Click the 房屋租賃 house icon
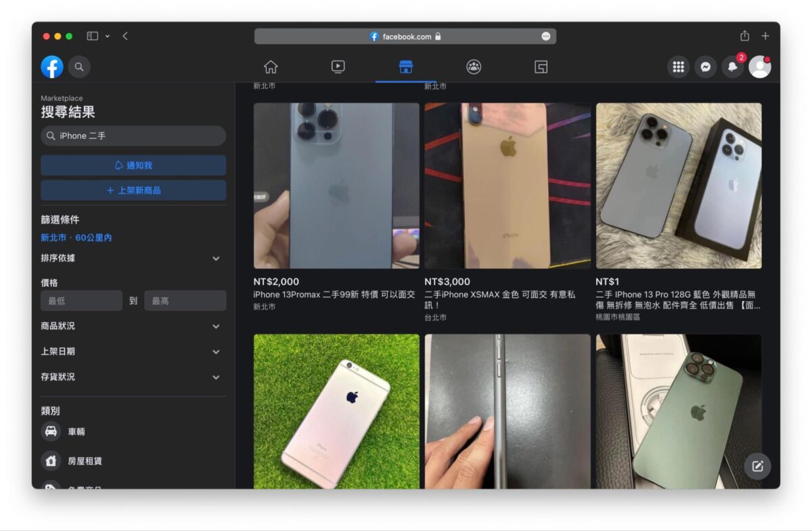The image size is (812, 531). click(x=51, y=461)
